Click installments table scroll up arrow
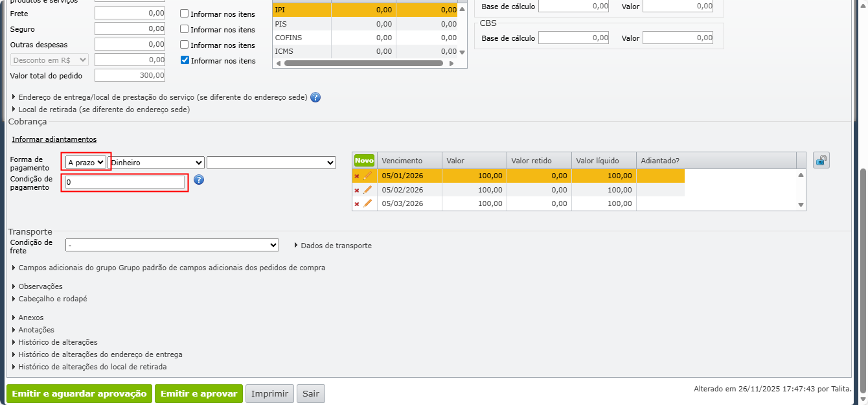The image size is (868, 405). (801, 175)
